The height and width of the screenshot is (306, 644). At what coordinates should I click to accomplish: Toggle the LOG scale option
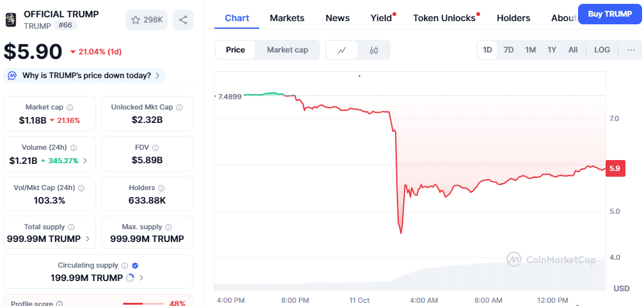pyautogui.click(x=602, y=50)
